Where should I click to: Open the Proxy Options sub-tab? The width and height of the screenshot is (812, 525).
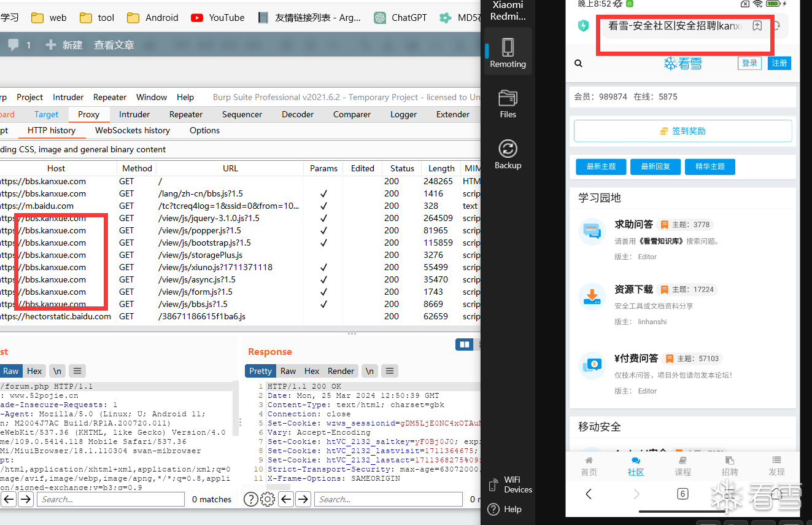coord(204,130)
